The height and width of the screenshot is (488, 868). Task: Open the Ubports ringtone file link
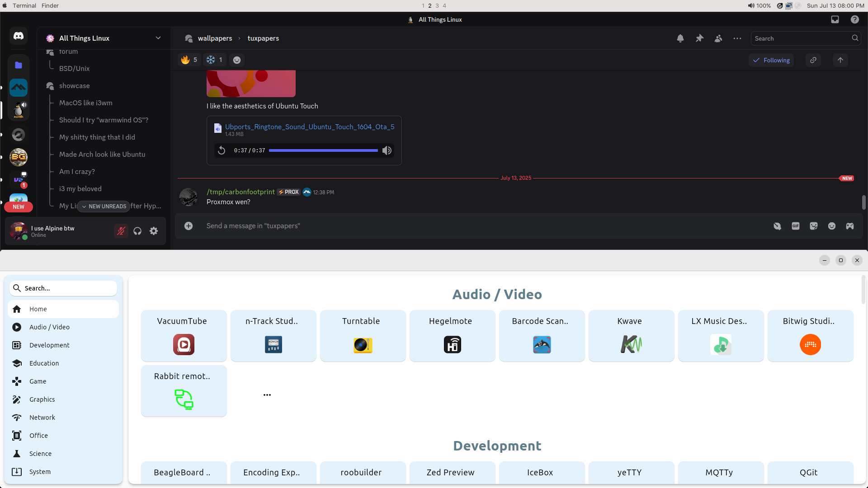coord(310,127)
